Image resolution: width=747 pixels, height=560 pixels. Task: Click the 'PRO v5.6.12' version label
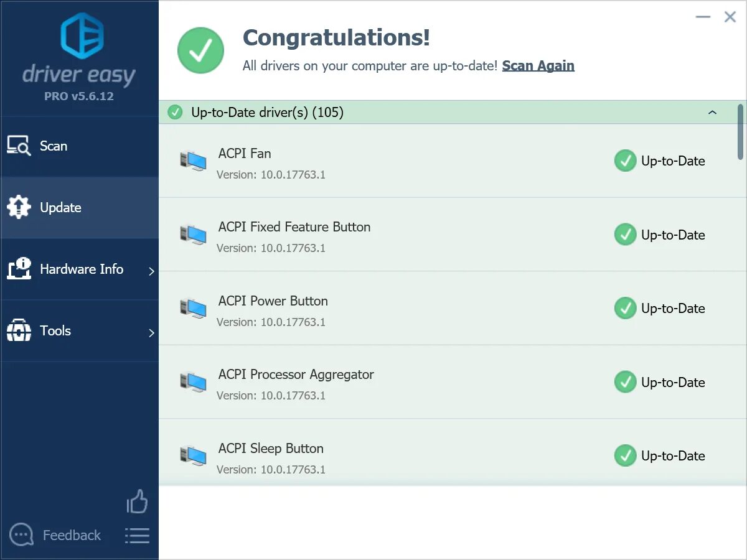[79, 96]
